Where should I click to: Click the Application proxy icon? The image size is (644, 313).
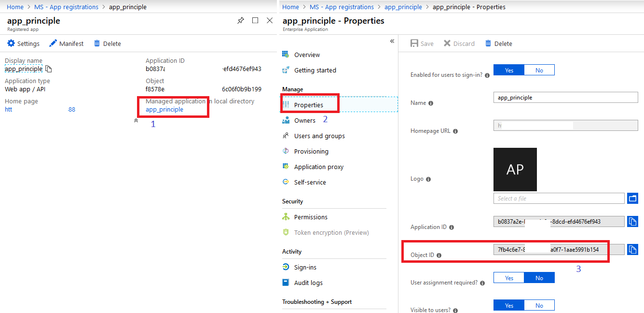[286, 167]
